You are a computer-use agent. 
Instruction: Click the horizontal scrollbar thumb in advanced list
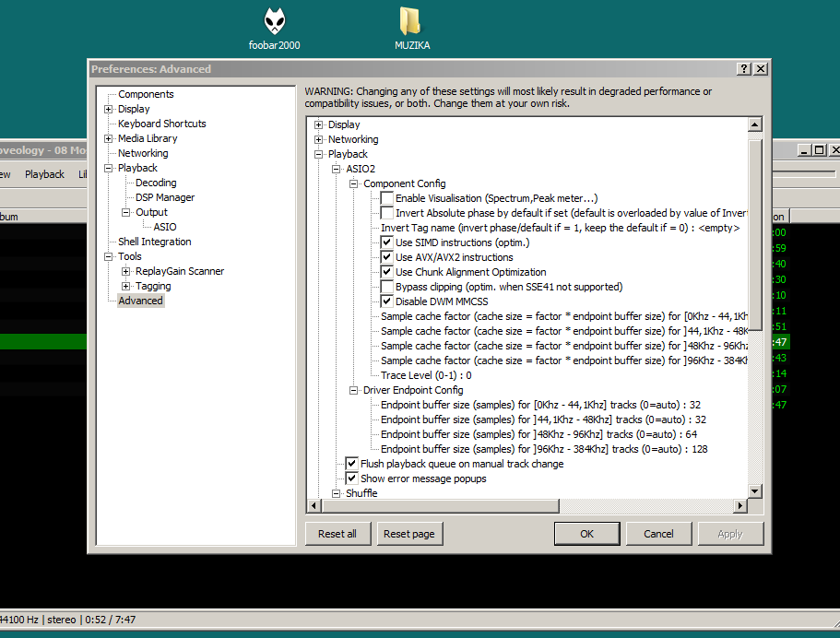point(440,505)
